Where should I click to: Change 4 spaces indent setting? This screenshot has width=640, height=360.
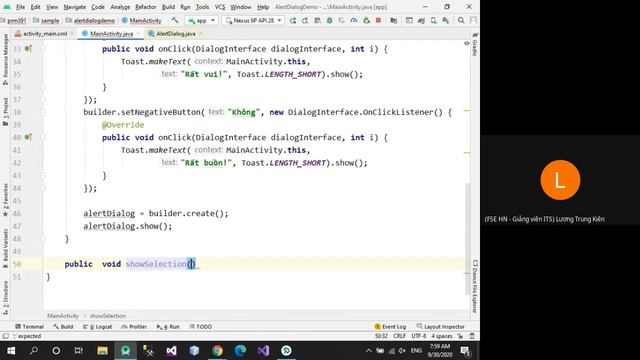pyautogui.click(x=442, y=336)
